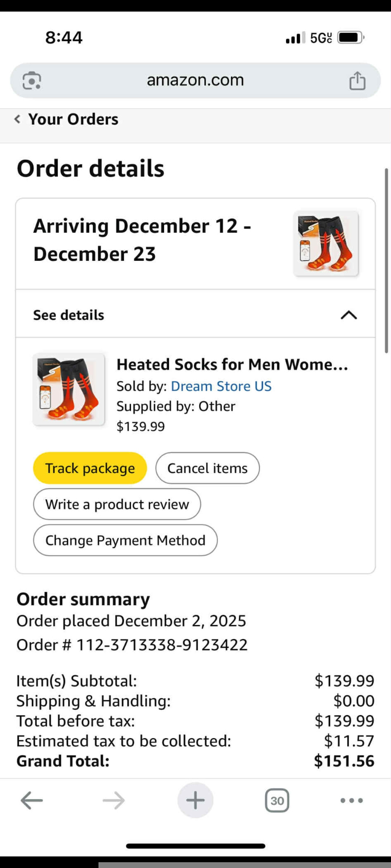Open the tab switcher showing 30 tabs
This screenshot has width=391, height=868.
coord(277,800)
